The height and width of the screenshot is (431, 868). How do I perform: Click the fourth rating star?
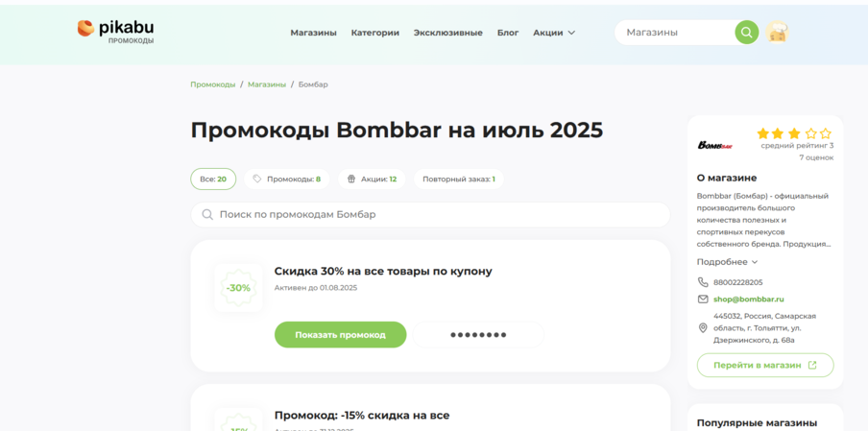pos(810,133)
